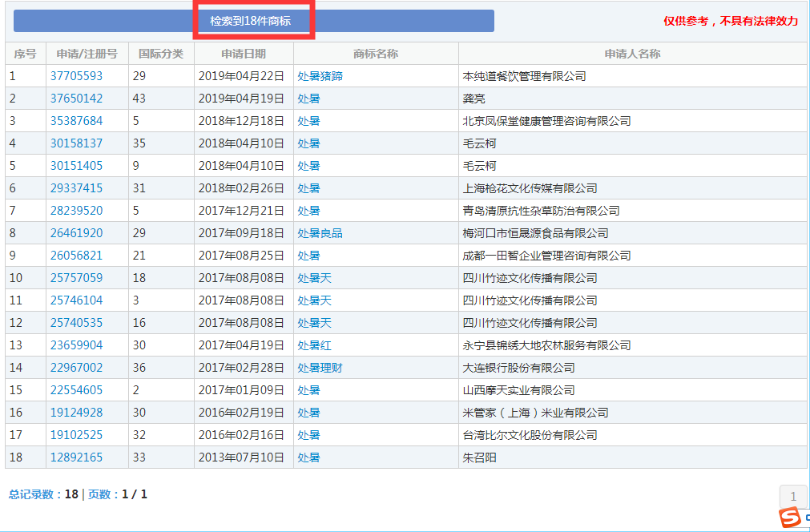Open registration number 25757059
The image size is (810, 532).
click(76, 278)
